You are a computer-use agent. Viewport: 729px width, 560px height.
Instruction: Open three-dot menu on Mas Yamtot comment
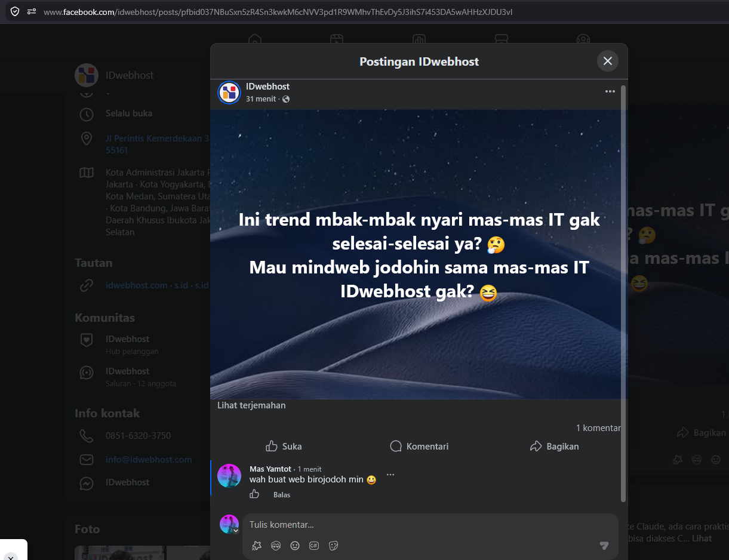(390, 475)
